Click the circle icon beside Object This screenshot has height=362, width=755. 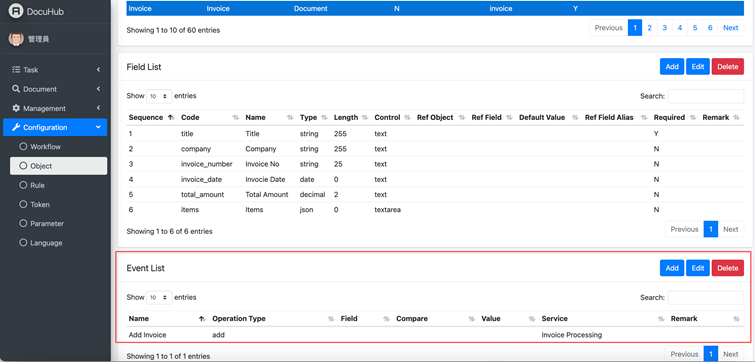[23, 166]
